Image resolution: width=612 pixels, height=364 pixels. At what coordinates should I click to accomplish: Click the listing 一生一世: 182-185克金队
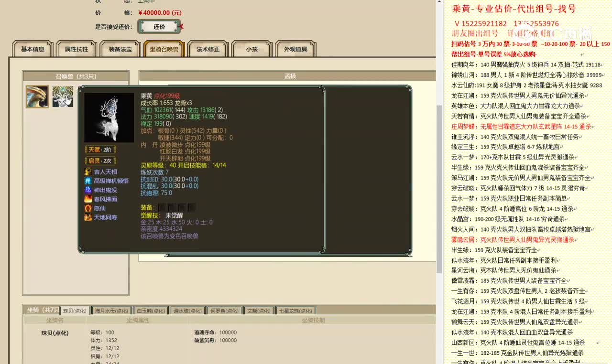517,353
